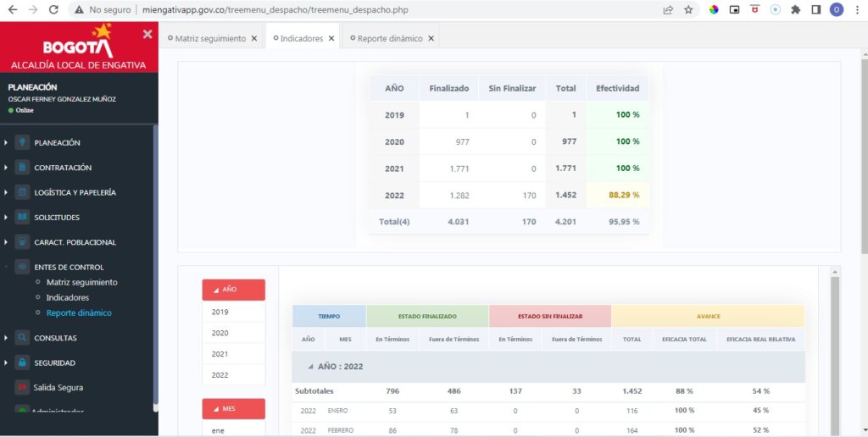Bookmark this page with star icon
868x437 pixels.
pyautogui.click(x=688, y=10)
